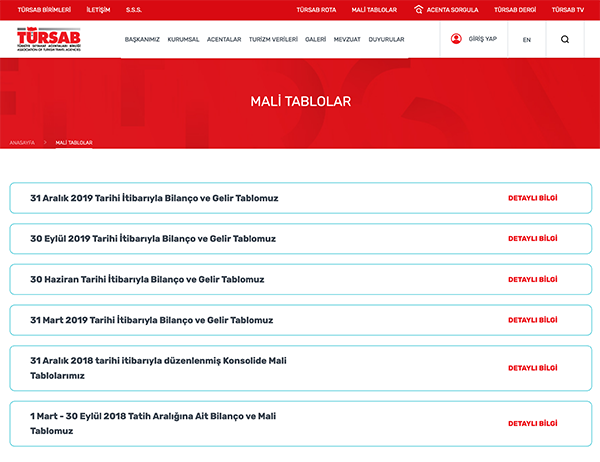600x462 pixels.
Task: Expand the Turizm Verileri menu
Action: click(273, 39)
